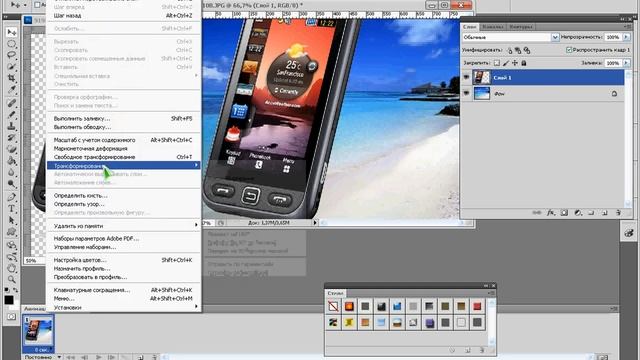The height and width of the screenshot is (360, 640).
Task: Select the Eyedropper tool
Action: pos(11,89)
